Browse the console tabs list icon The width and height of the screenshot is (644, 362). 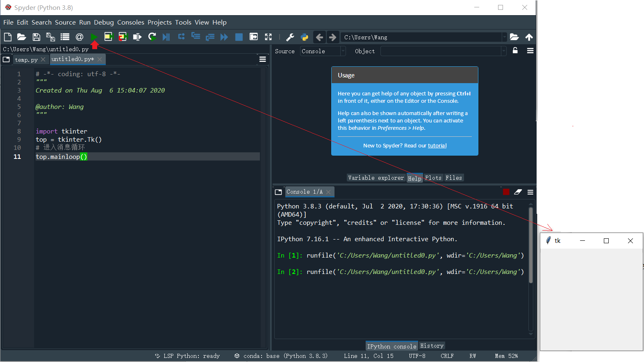click(x=278, y=192)
